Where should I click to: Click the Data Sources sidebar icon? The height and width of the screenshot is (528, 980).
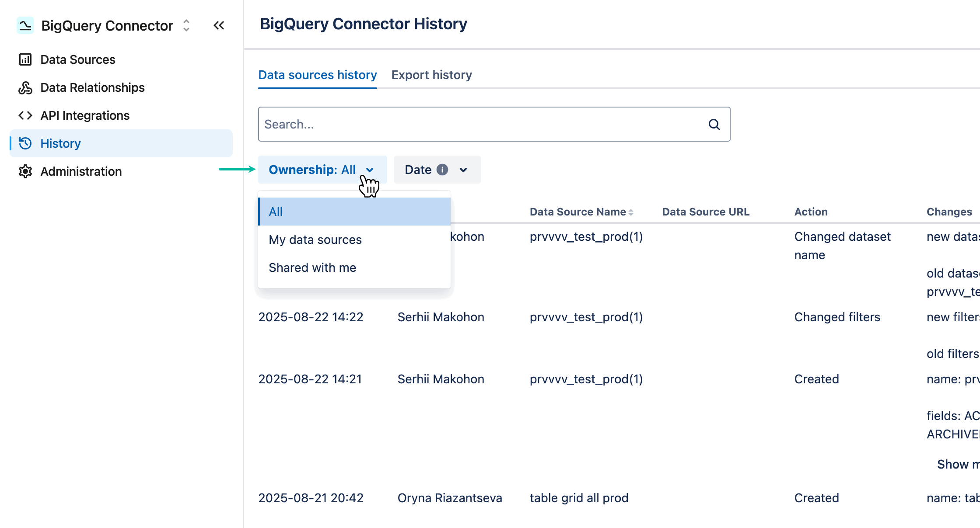26,59
